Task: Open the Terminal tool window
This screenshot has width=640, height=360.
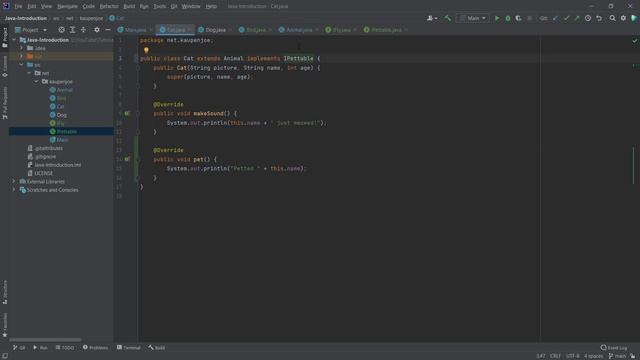Action: click(129, 348)
